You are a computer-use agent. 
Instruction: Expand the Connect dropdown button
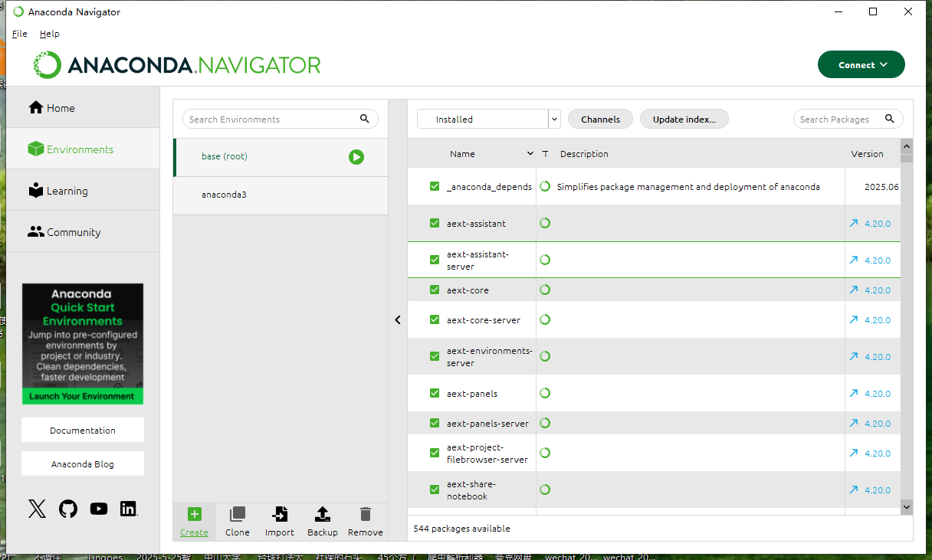pyautogui.click(x=861, y=65)
